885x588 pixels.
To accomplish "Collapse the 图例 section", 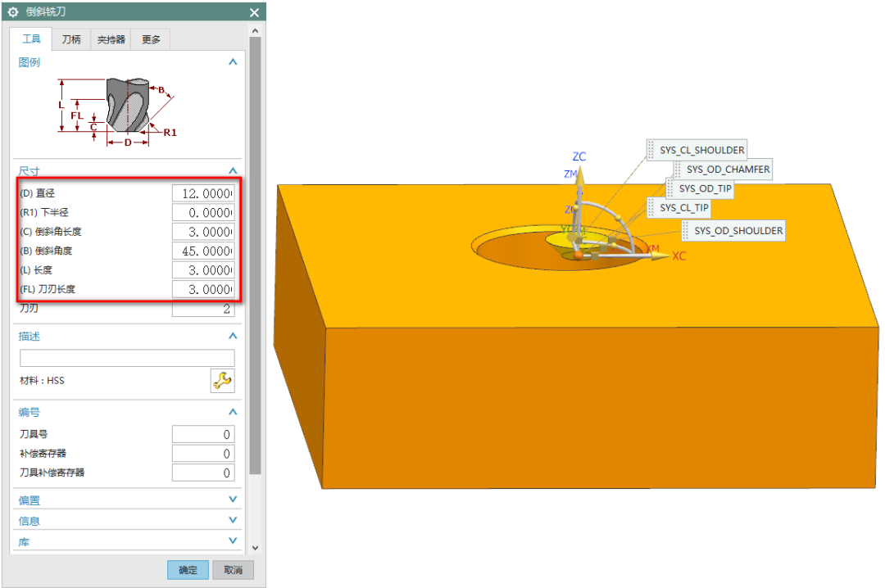I will [x=233, y=62].
